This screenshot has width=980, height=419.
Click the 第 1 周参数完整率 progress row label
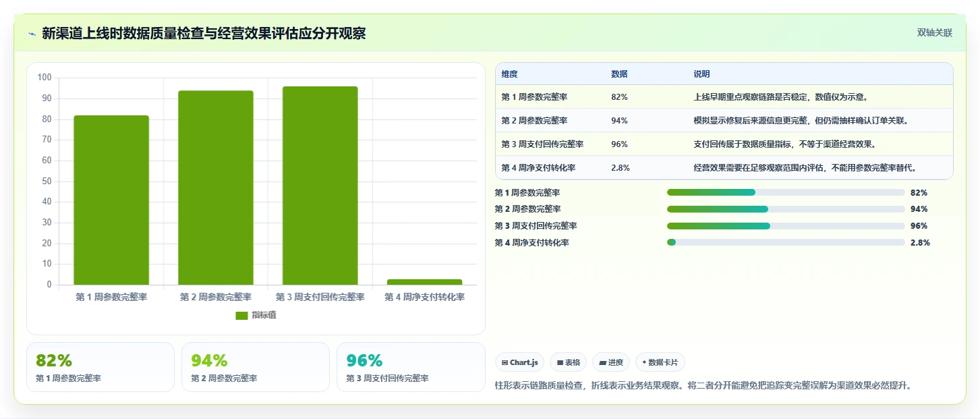point(527,193)
